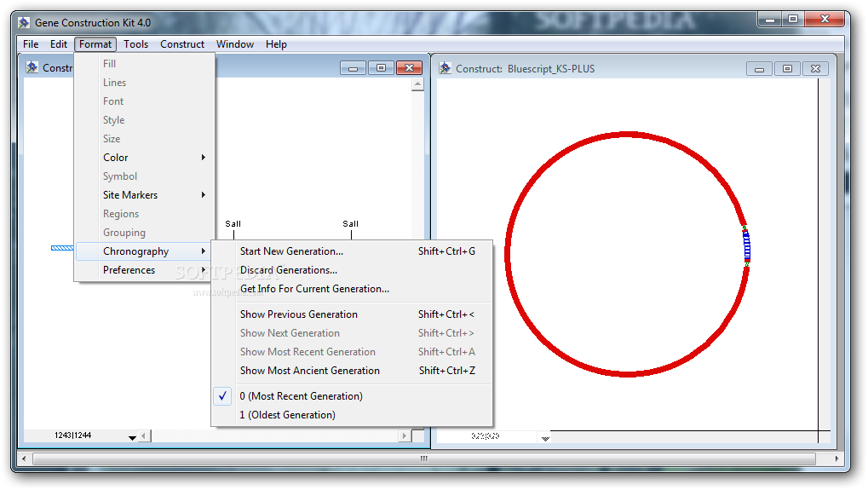Maximize the Bluescript_KS-PLUS window
The image size is (868, 490).
[787, 69]
